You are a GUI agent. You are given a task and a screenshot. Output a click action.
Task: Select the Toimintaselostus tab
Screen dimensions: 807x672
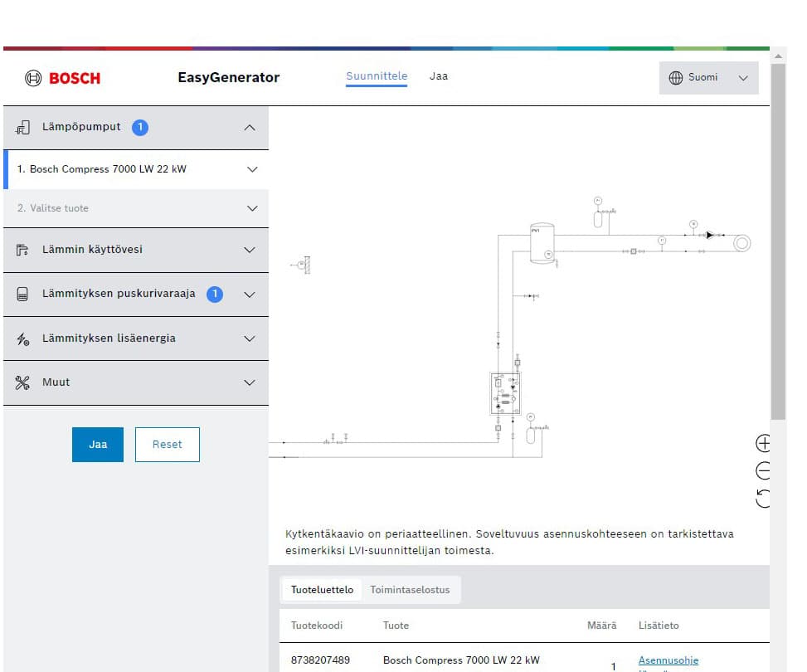pos(410,590)
